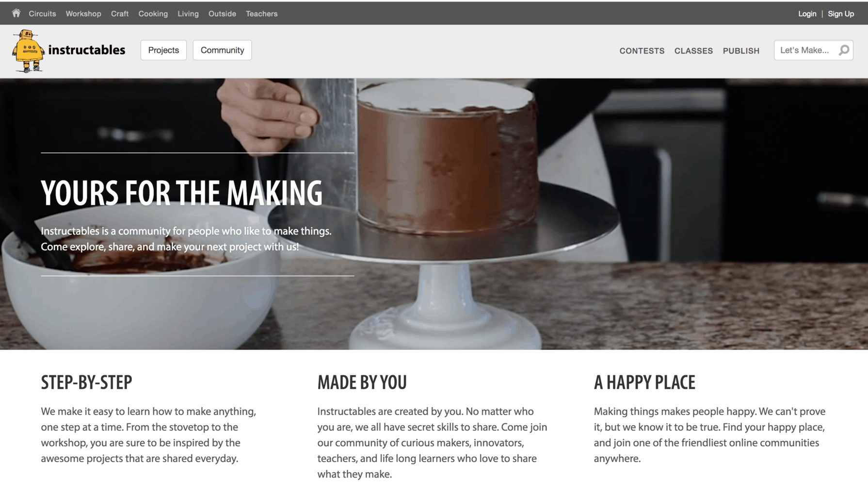Open the Teachers section
The width and height of the screenshot is (868, 497).
(261, 14)
